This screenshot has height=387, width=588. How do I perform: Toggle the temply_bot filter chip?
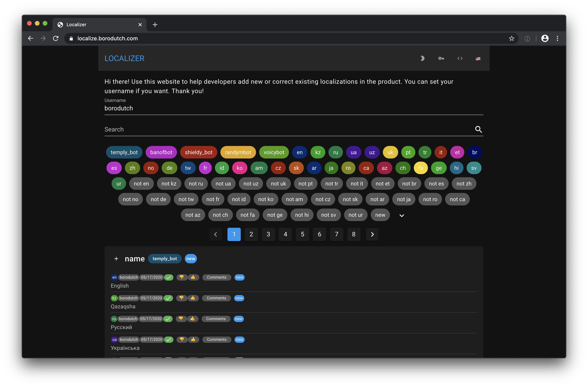124,152
